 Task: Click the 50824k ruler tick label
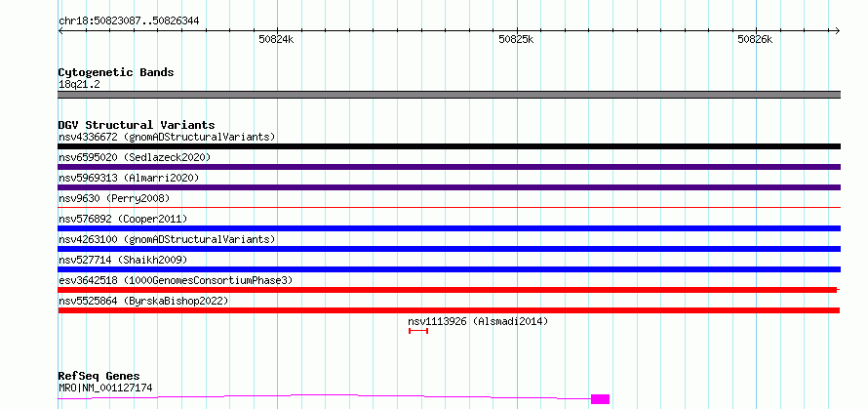[276, 39]
